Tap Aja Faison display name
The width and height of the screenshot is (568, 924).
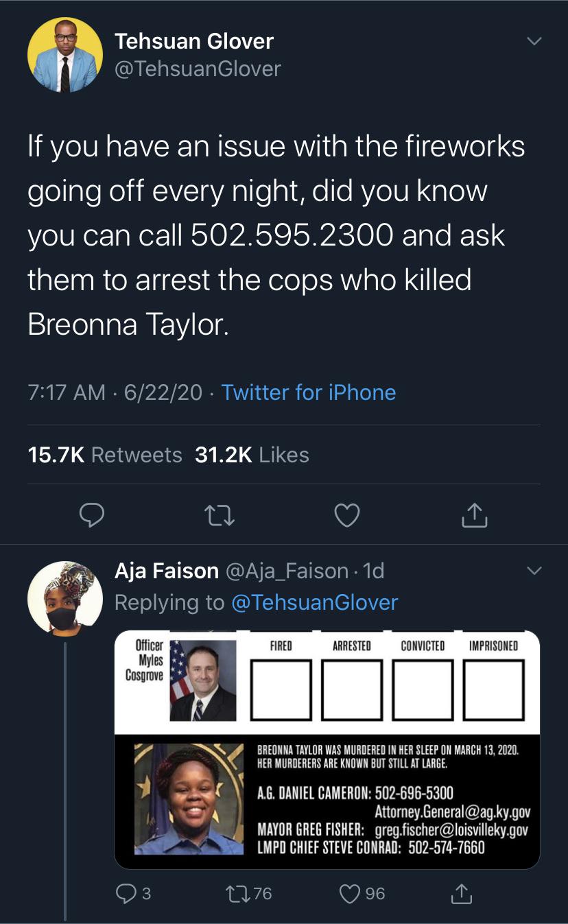(x=166, y=571)
